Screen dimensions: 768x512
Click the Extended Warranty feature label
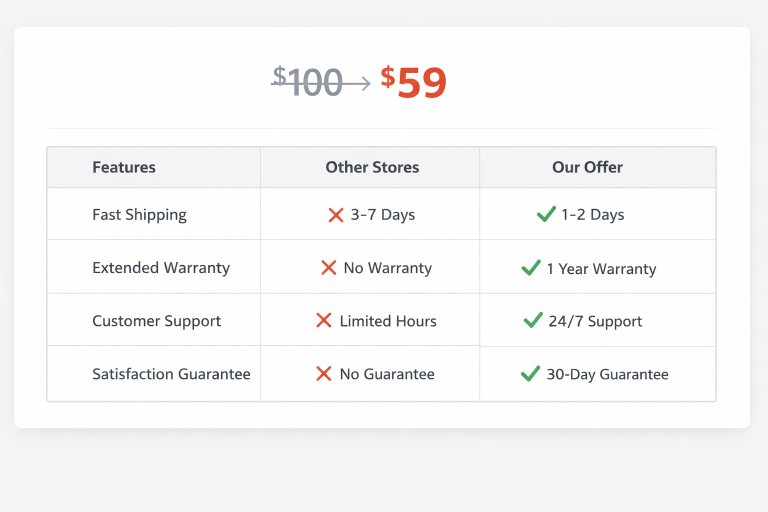click(161, 268)
